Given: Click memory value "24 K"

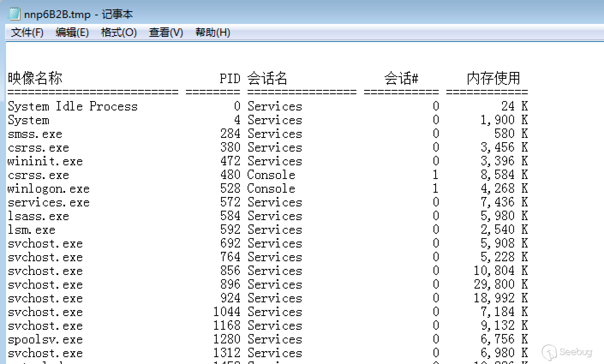Looking at the screenshot, I should click(x=514, y=106).
